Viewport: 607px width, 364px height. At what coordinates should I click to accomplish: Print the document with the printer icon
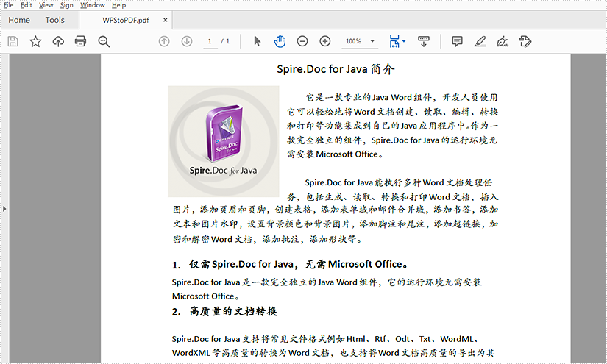[80, 41]
